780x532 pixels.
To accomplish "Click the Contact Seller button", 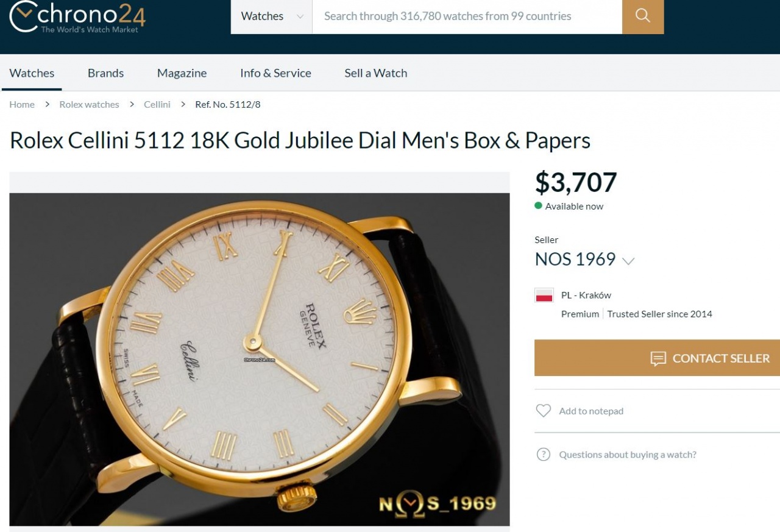I will [x=657, y=358].
